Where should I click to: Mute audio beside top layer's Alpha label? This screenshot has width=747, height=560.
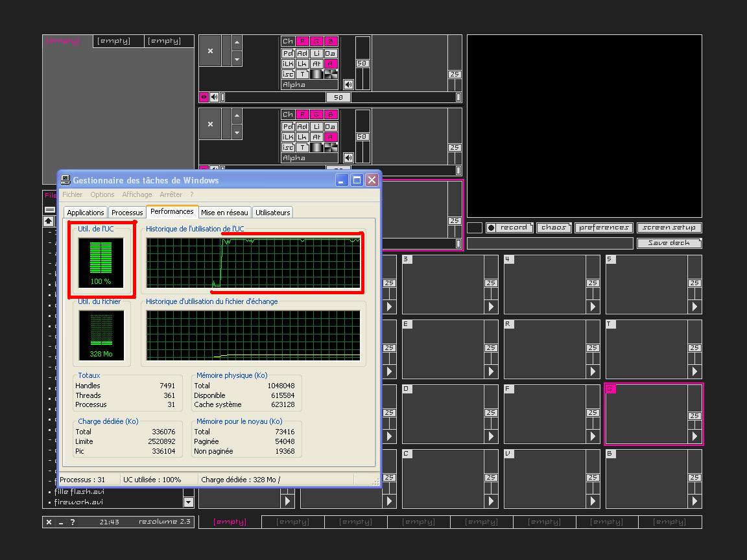pos(349,84)
